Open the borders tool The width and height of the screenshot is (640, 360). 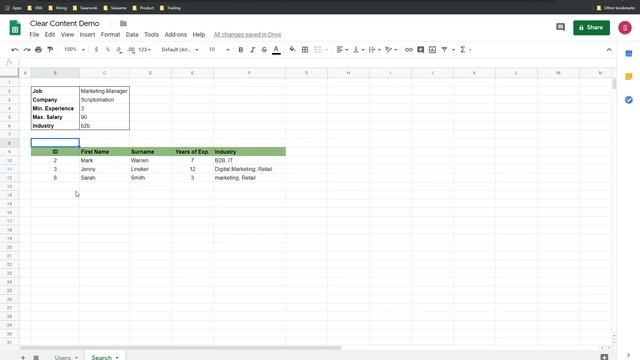[x=305, y=50]
